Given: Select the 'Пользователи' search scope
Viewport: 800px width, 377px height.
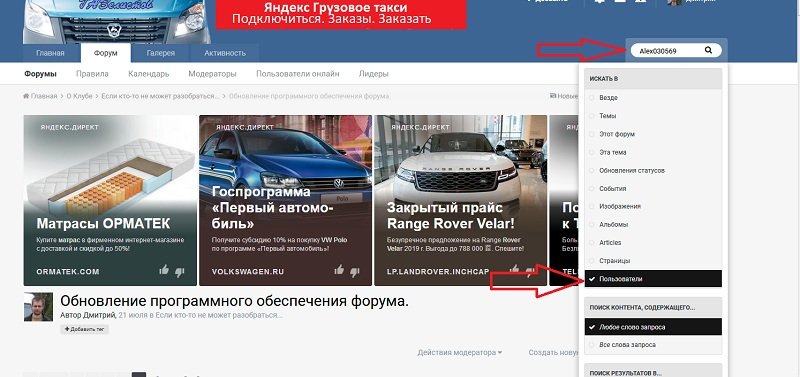Looking at the screenshot, I should tap(653, 279).
